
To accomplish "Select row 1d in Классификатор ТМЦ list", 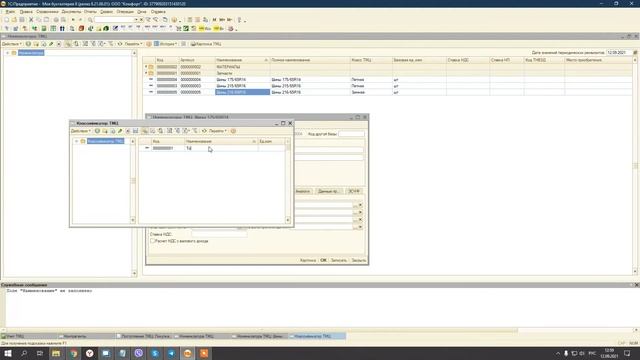I will pyautogui.click(x=212, y=148).
